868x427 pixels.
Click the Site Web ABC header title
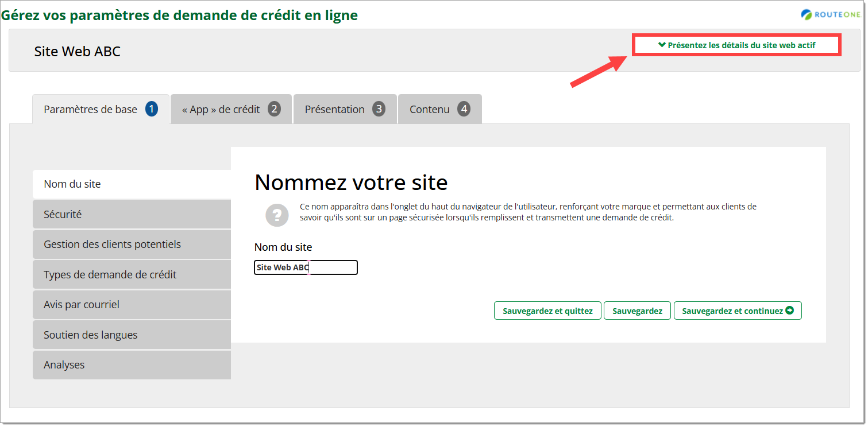78,52
